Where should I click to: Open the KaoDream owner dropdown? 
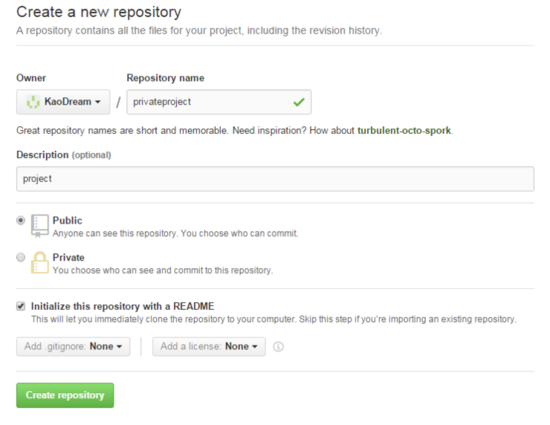(63, 102)
